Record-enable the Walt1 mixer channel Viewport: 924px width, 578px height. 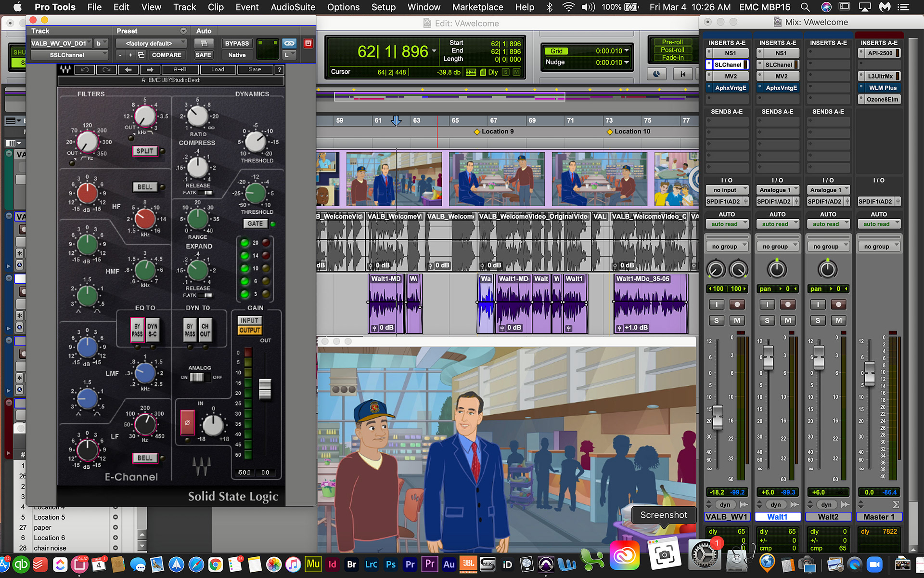787,304
